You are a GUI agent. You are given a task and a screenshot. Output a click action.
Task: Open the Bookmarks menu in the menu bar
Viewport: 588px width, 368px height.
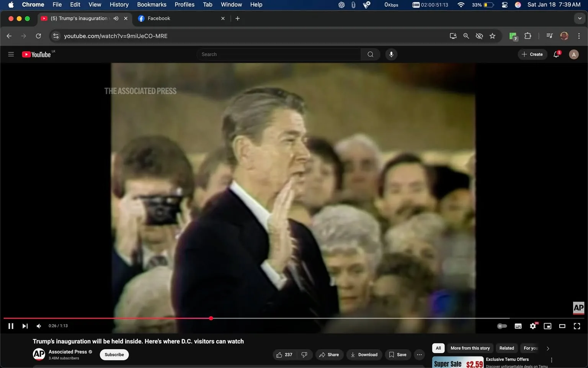pos(152,5)
